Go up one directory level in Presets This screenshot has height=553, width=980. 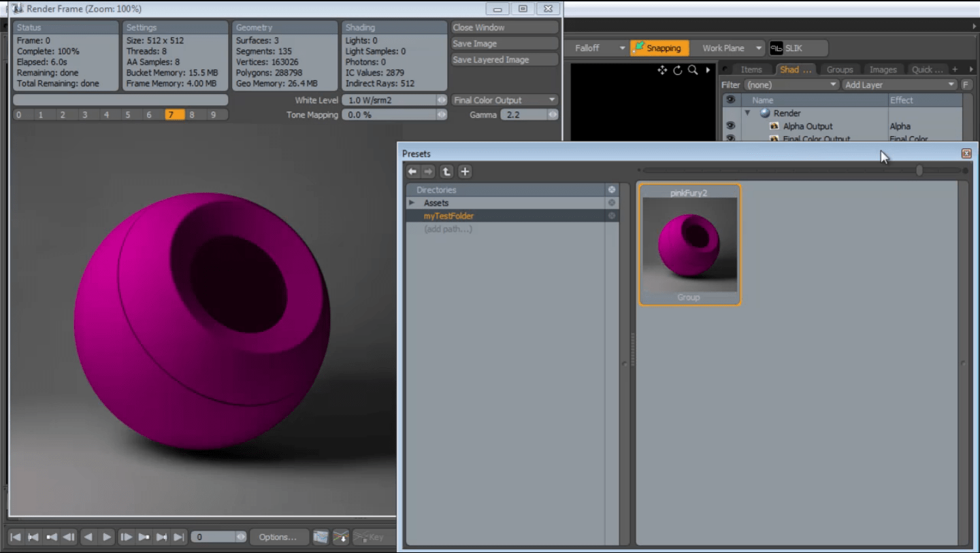pyautogui.click(x=446, y=172)
